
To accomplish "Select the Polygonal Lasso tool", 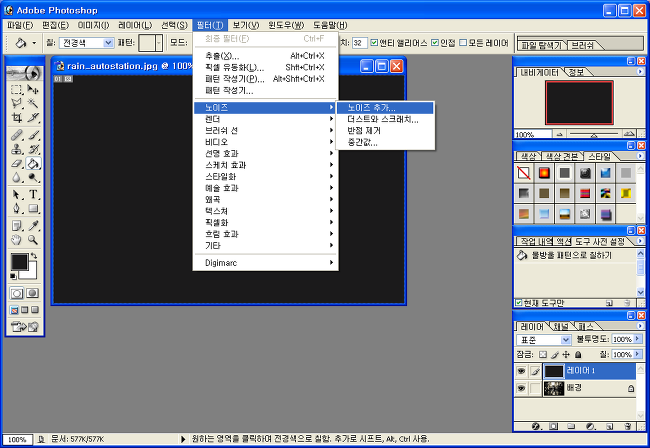I will coord(17,104).
